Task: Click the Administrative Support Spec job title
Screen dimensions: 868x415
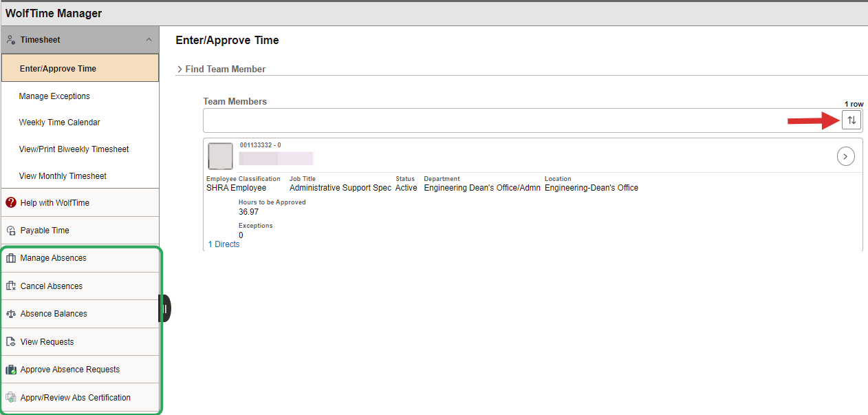Action: coord(340,188)
